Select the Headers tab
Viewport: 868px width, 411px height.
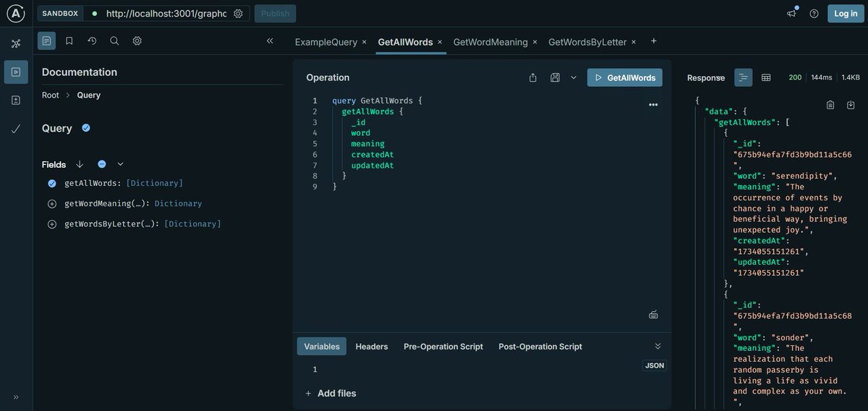[x=372, y=347]
